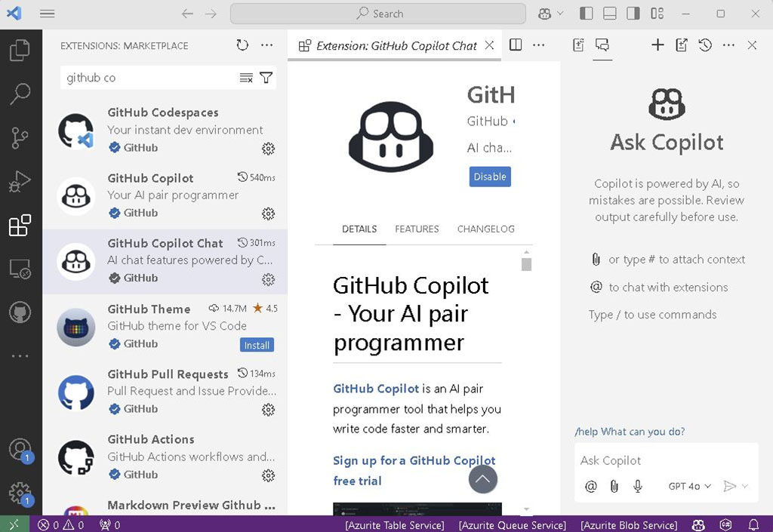Filter extensions with the funnel icon
Image resolution: width=773 pixels, height=532 pixels.
(266, 78)
